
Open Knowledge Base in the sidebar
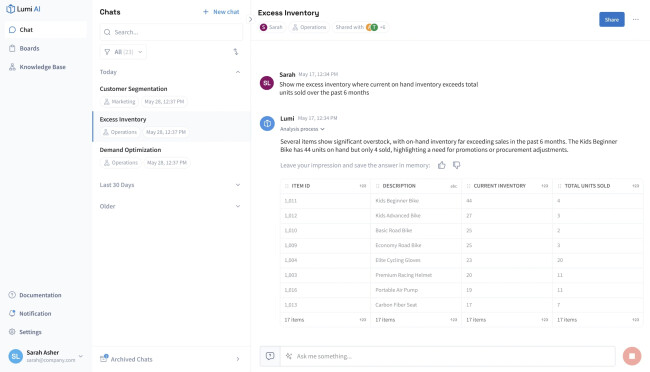46,67
